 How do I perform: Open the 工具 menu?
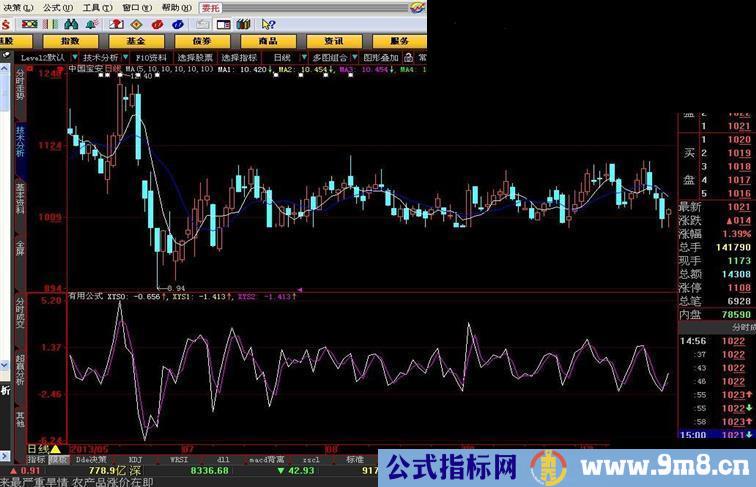click(x=93, y=6)
